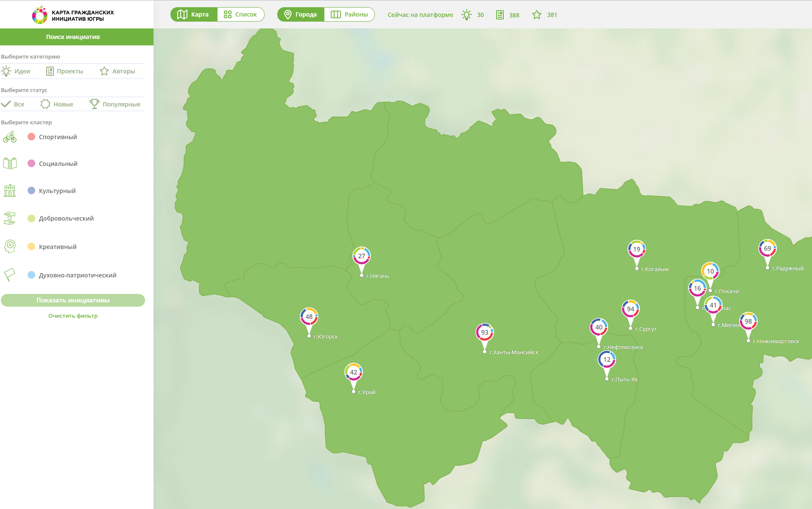Click the projects count 388
Image resolution: width=812 pixels, height=509 pixels.
(514, 15)
